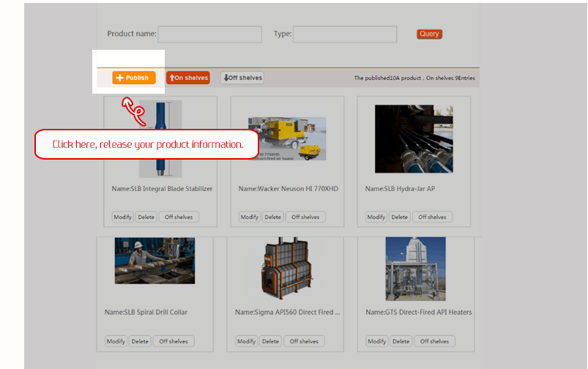The image size is (588, 369).
Task: Delete the SLB Hydra-Jar AP product
Action: [399, 217]
